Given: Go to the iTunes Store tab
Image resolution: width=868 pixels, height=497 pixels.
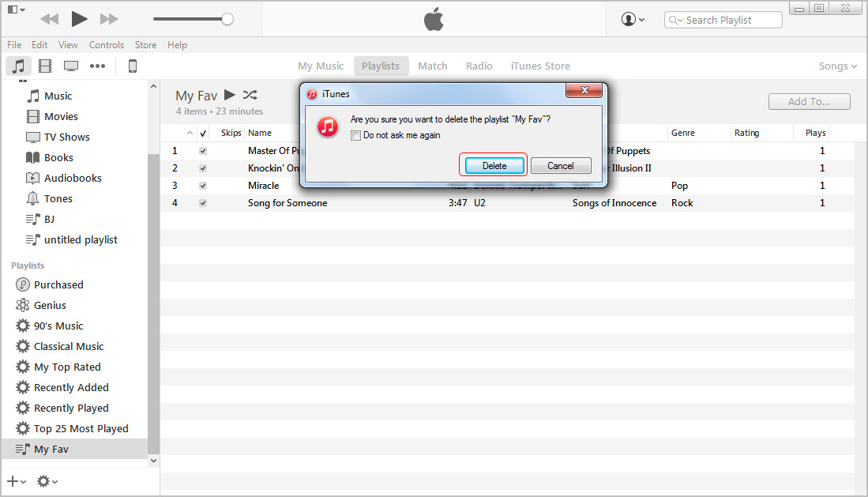Looking at the screenshot, I should click(540, 66).
